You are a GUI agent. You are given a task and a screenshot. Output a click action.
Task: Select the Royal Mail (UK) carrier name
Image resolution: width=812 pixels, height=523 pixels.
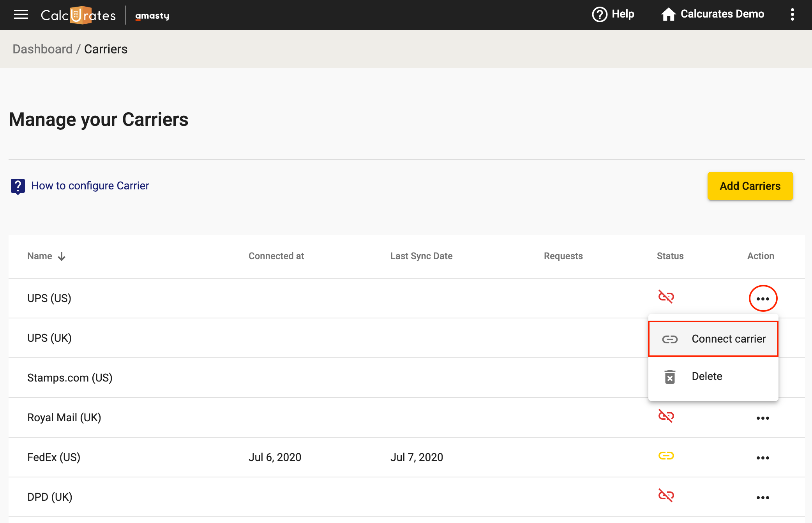point(64,417)
